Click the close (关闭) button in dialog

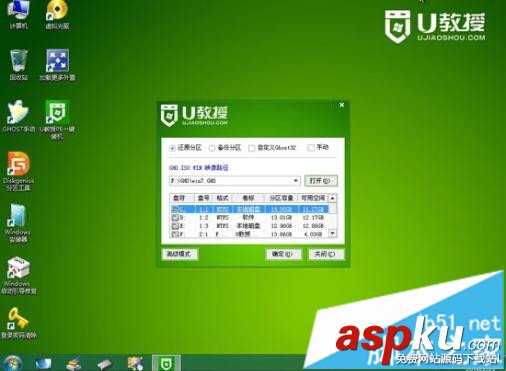[x=326, y=254]
